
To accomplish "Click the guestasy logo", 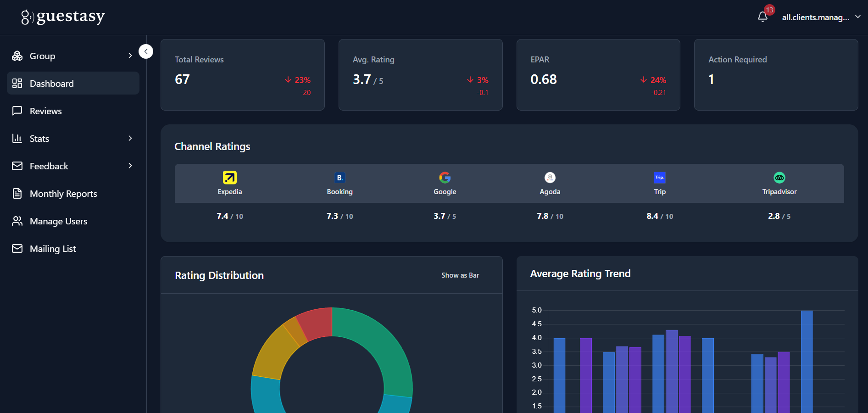I will pyautogui.click(x=63, y=17).
